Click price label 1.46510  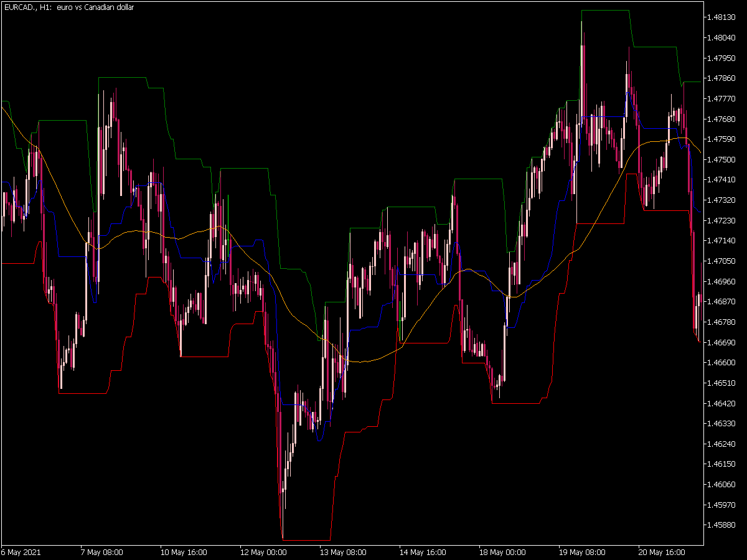pos(723,383)
